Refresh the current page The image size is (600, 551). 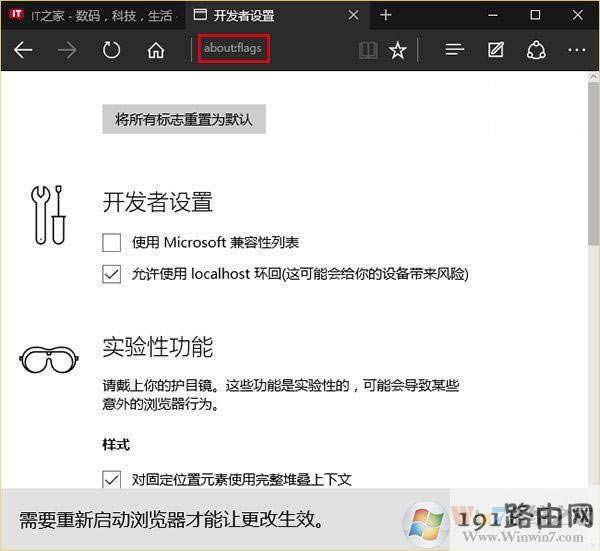(112, 50)
